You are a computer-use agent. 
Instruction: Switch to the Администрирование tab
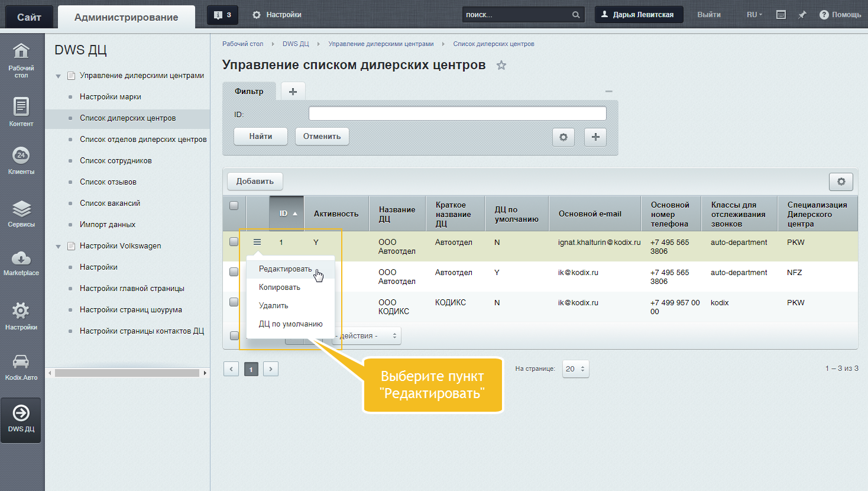coord(127,17)
